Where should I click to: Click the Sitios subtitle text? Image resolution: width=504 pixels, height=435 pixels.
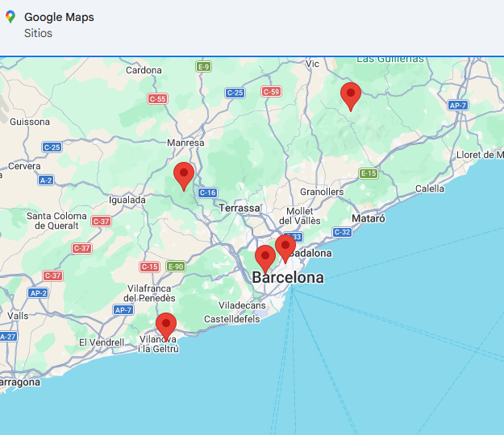point(39,33)
